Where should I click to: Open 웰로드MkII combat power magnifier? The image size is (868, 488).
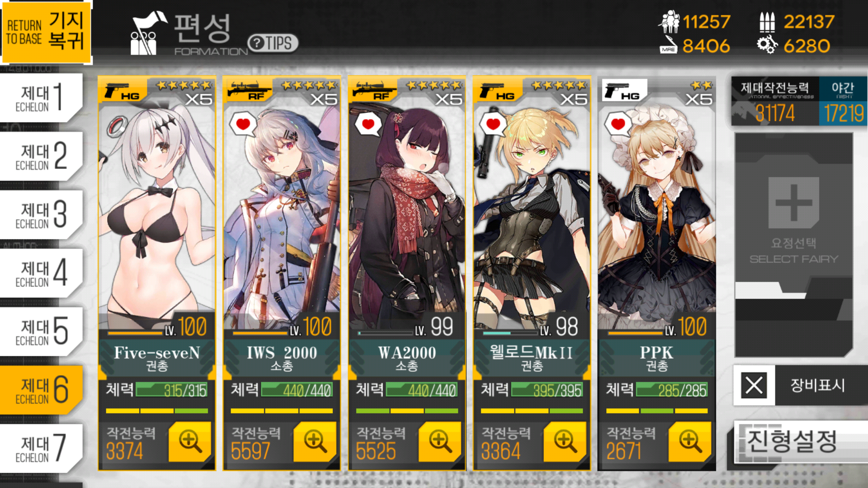pyautogui.click(x=565, y=441)
